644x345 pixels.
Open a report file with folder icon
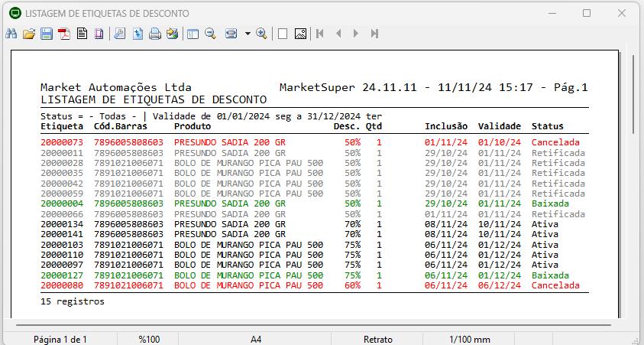coord(29,34)
